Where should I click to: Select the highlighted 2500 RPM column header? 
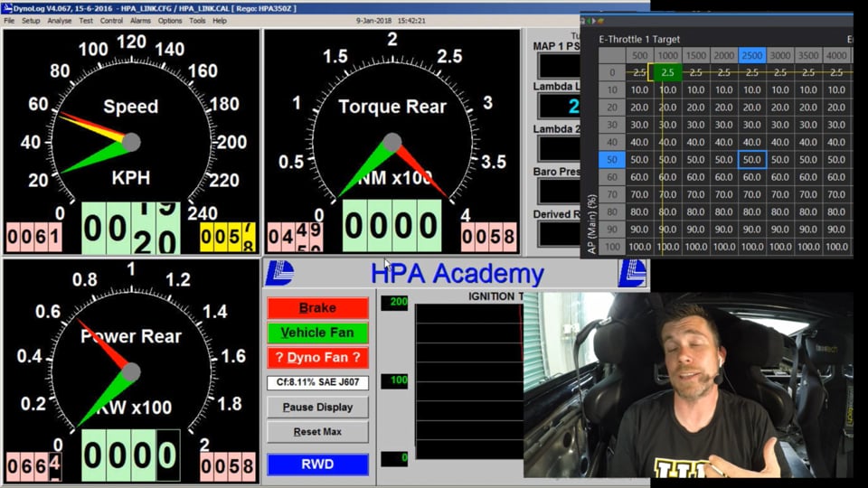[x=751, y=55]
